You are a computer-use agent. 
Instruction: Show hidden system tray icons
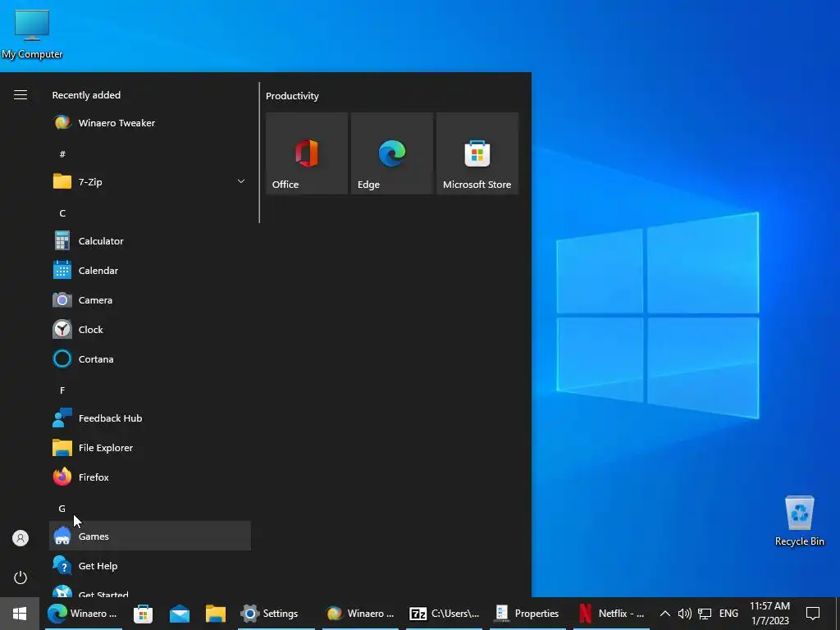tap(664, 614)
